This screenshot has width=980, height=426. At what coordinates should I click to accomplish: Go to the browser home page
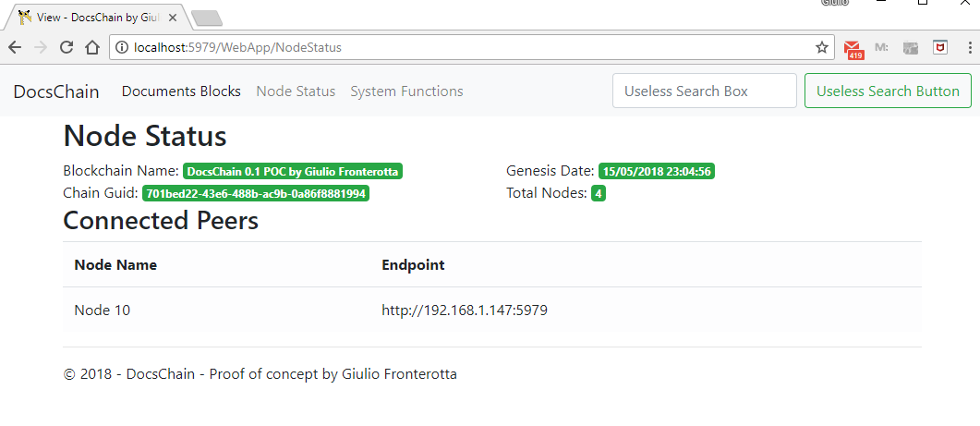coord(92,47)
